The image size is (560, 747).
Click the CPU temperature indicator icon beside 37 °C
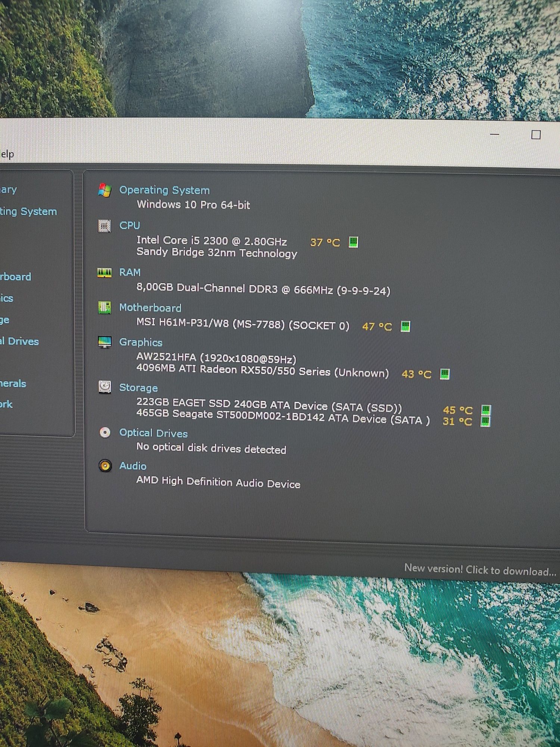click(x=353, y=242)
